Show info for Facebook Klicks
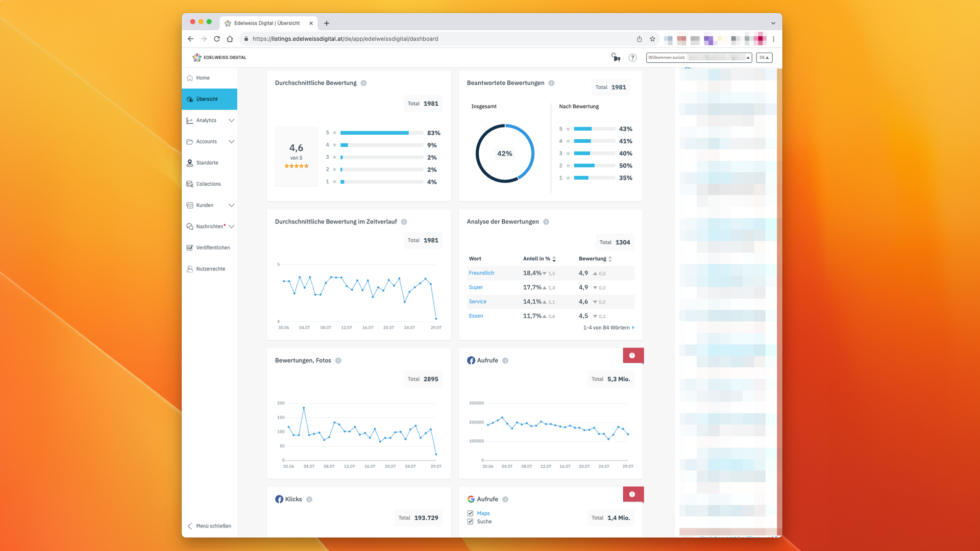This screenshot has height=551, width=980. pyautogui.click(x=309, y=499)
